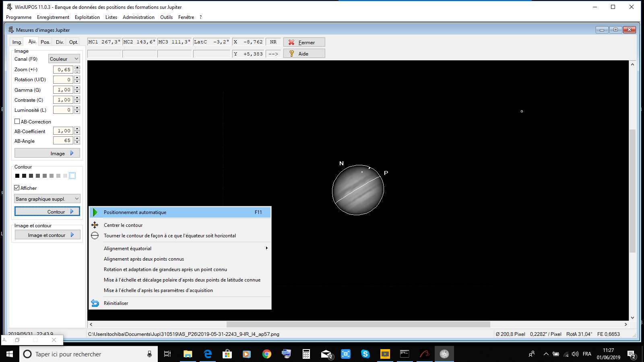Click the Image options button
The width and height of the screenshot is (644, 362).
click(47, 153)
